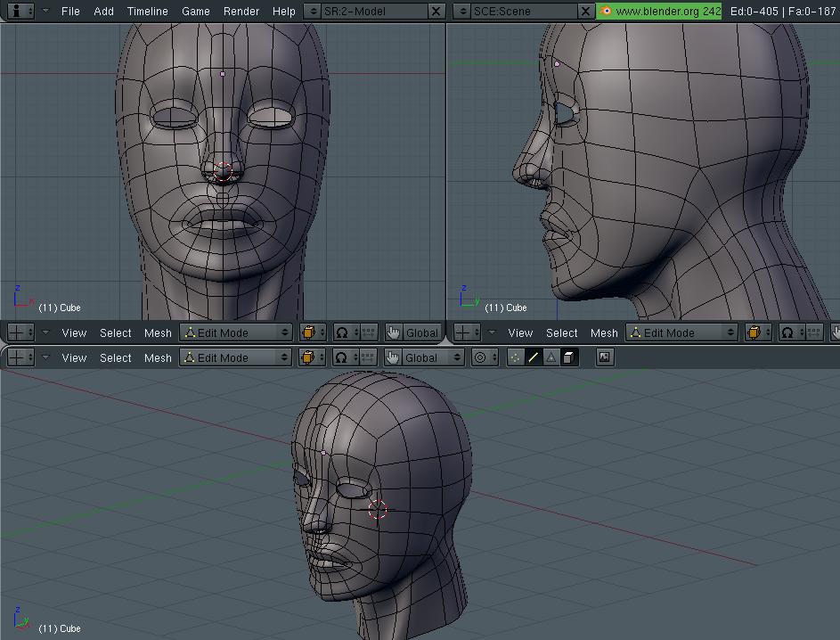
Task: Switch to face select mode
Action: (x=550, y=357)
